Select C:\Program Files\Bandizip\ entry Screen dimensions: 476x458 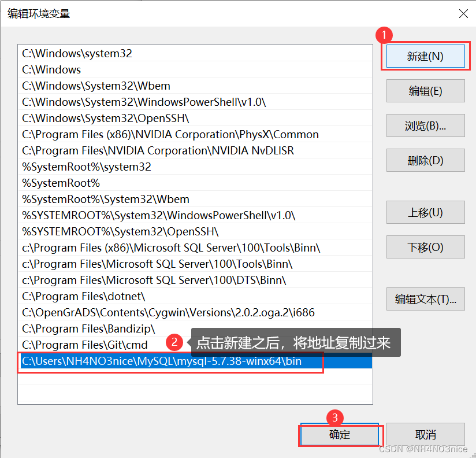tap(195, 328)
